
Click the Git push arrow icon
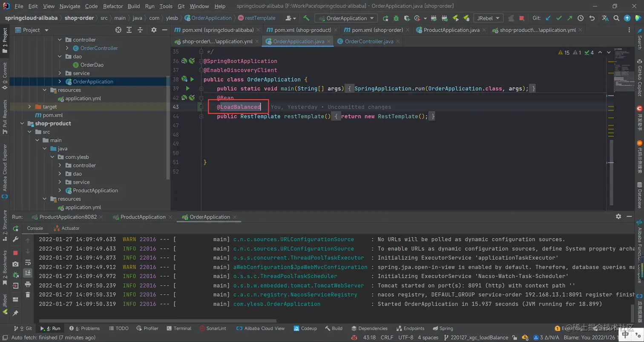click(x=569, y=18)
